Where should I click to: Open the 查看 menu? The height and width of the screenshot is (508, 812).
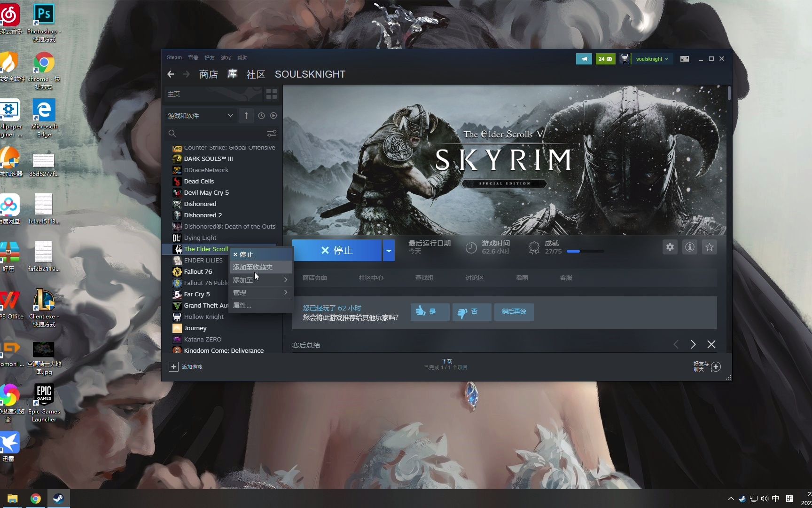click(193, 58)
